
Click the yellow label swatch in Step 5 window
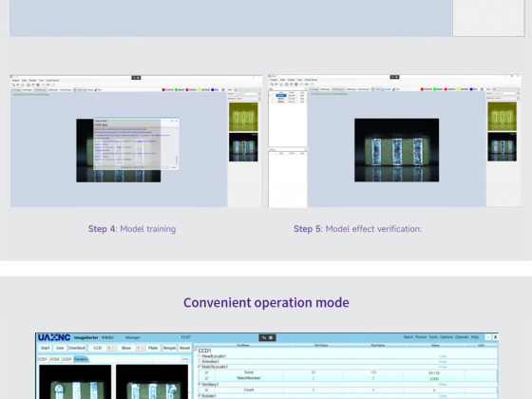point(458,89)
